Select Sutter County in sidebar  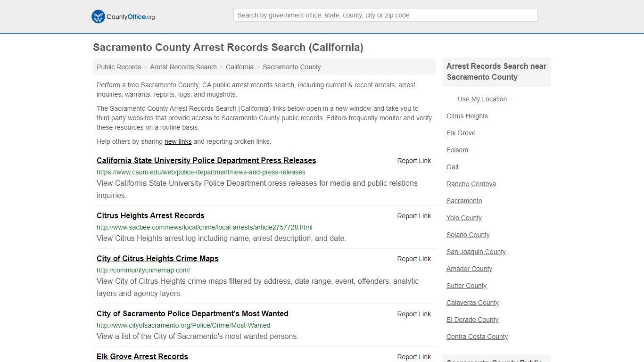coord(466,286)
